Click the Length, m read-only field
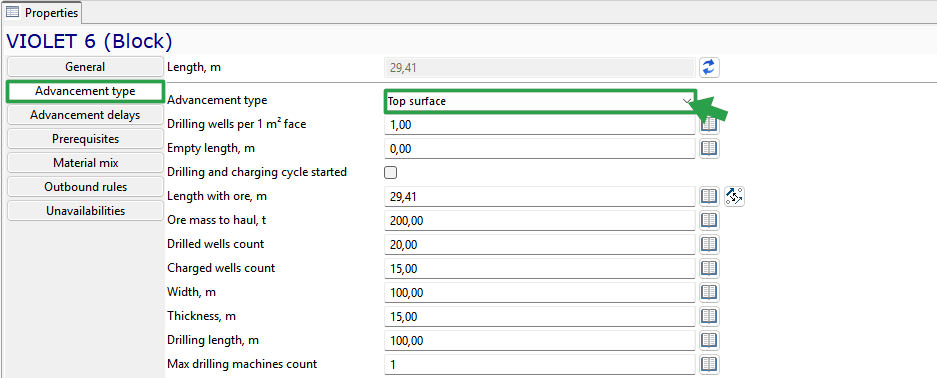The height and width of the screenshot is (378, 937). click(x=540, y=67)
